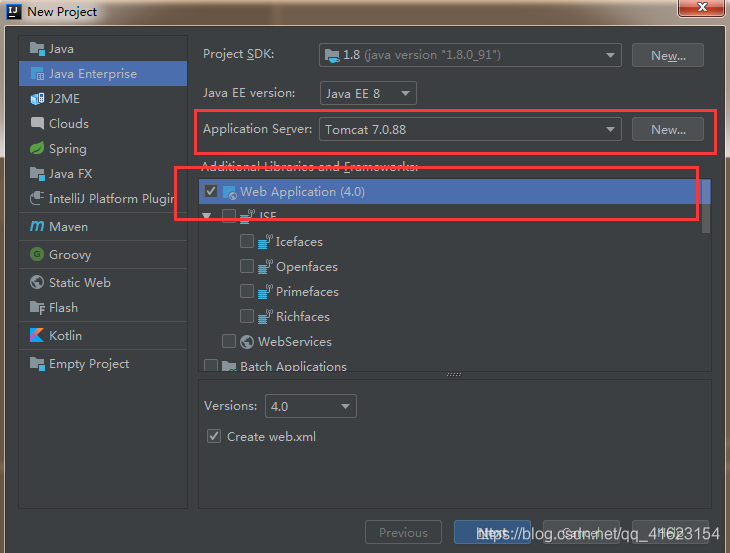Click New... next to Application Server

pyautogui.click(x=668, y=129)
